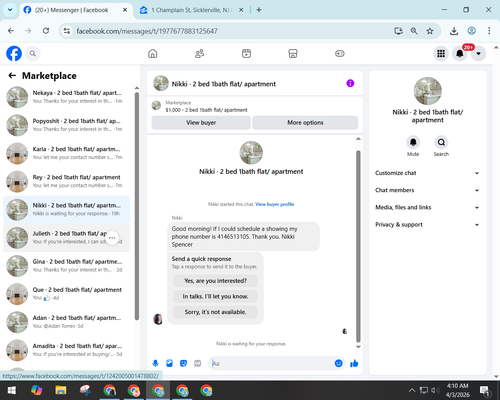
Task: Mute this conversation
Action: coord(413,142)
